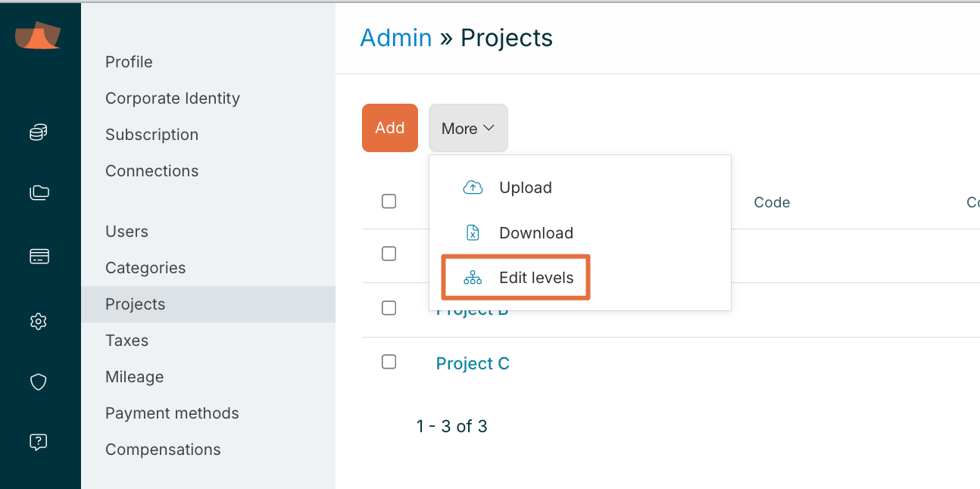Screen dimensions: 980x489
Task: Open the folders icon in left rail
Action: tap(39, 193)
